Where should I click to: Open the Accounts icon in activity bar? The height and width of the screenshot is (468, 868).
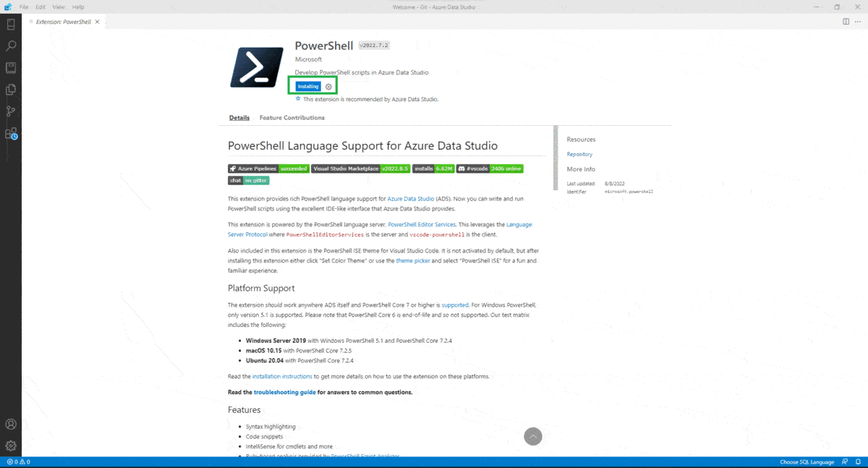click(x=11, y=425)
